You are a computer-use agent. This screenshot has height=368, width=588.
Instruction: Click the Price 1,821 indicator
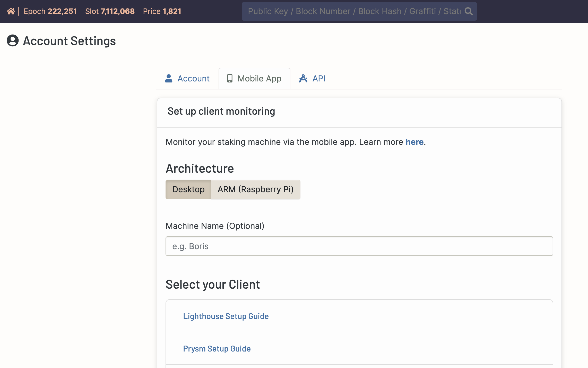point(162,11)
